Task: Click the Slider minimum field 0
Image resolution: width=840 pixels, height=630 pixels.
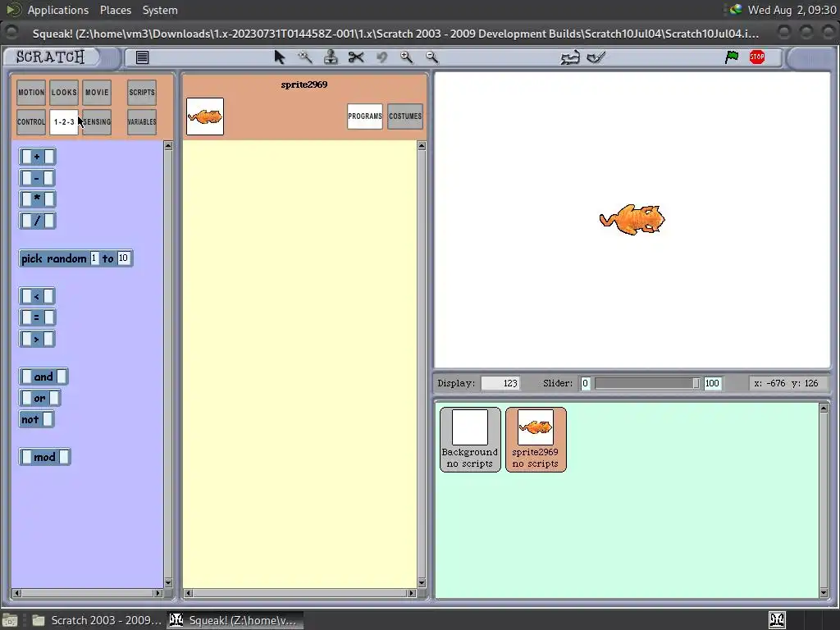Action: 586,384
